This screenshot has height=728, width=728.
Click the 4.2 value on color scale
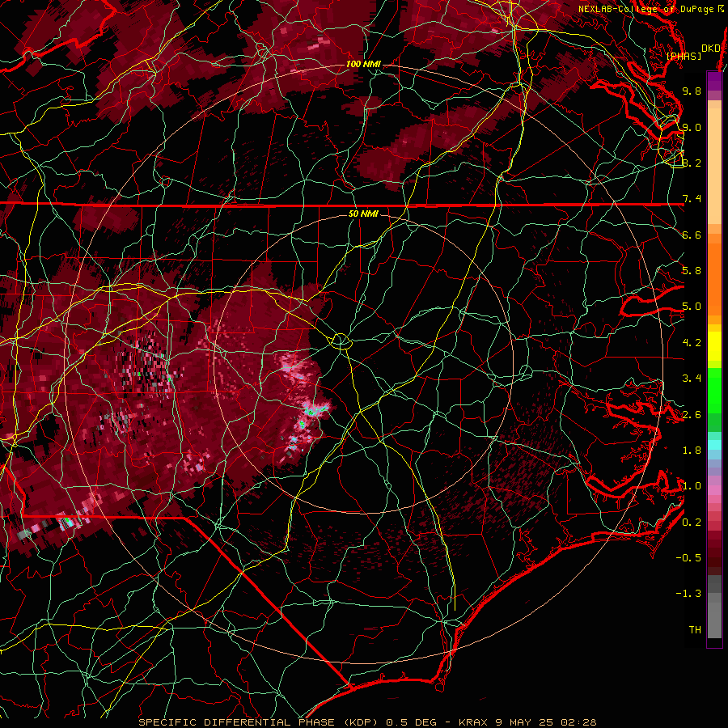pos(692,343)
